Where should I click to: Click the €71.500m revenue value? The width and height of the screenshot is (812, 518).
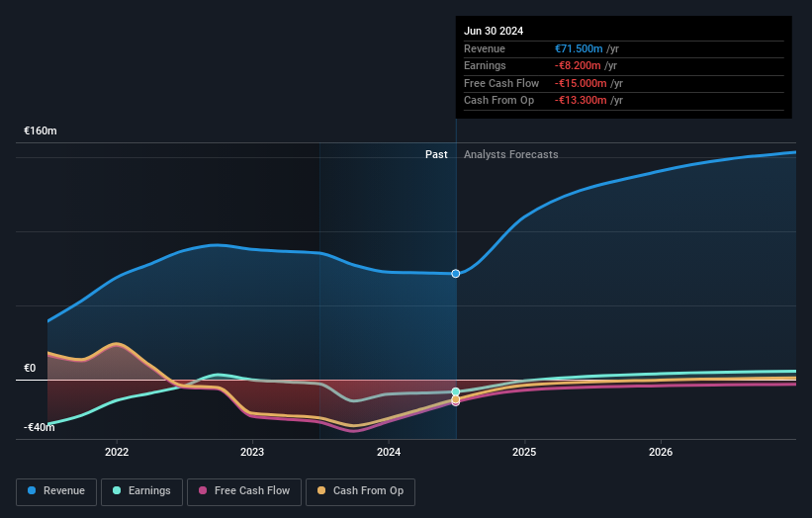[579, 48]
